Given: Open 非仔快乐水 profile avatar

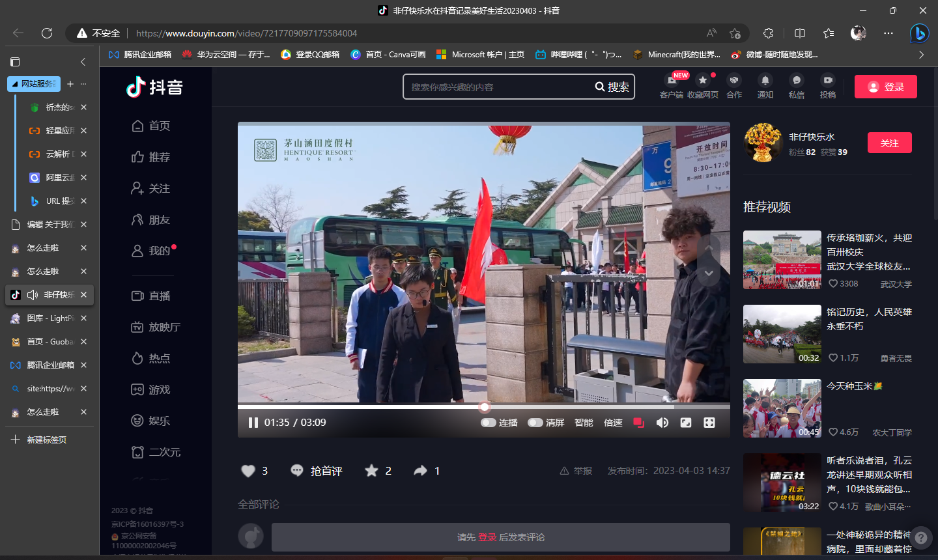Looking at the screenshot, I should [763, 143].
